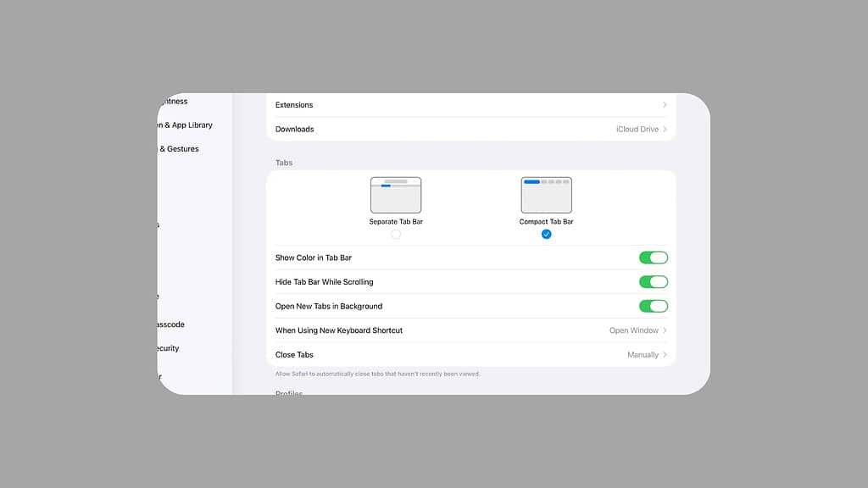Click the chevron beside Open Window
The image size is (868, 488).
pyautogui.click(x=665, y=330)
